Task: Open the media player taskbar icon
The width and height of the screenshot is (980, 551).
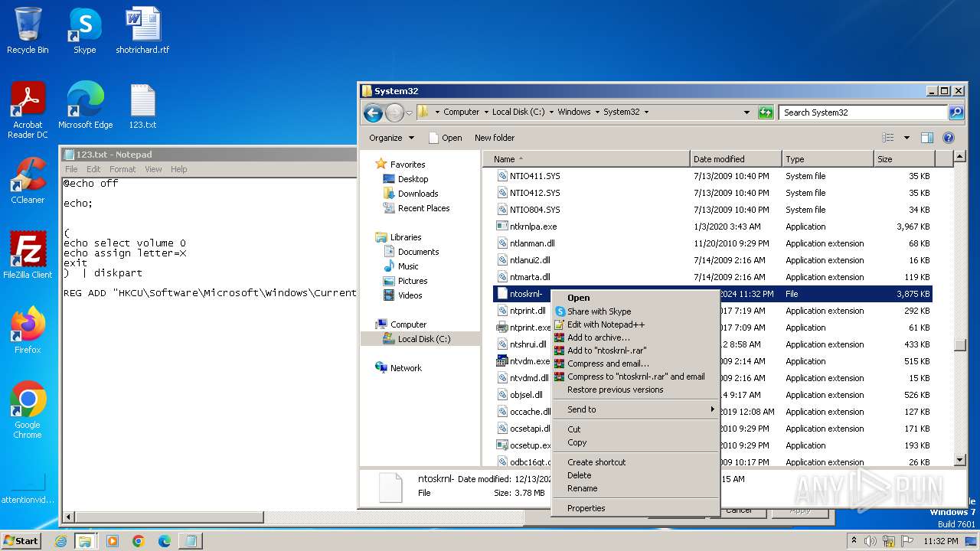Action: pyautogui.click(x=112, y=541)
